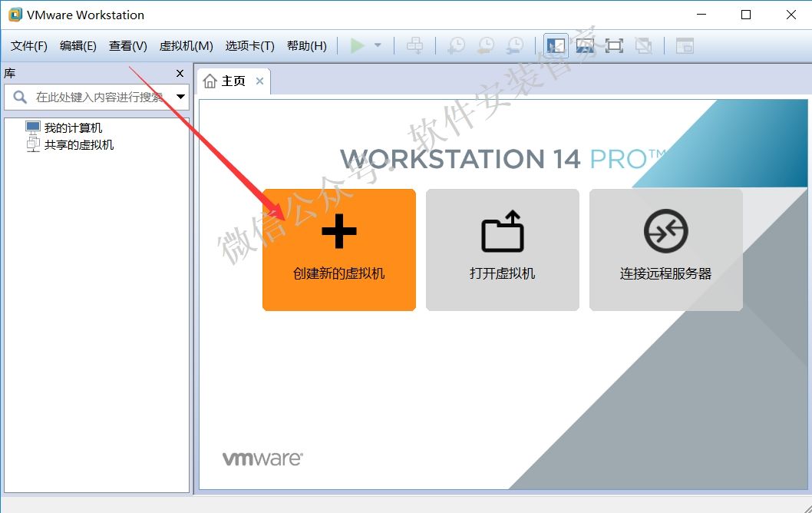Open the snapshot manager wrench icon
The width and height of the screenshot is (812, 513).
click(x=515, y=45)
